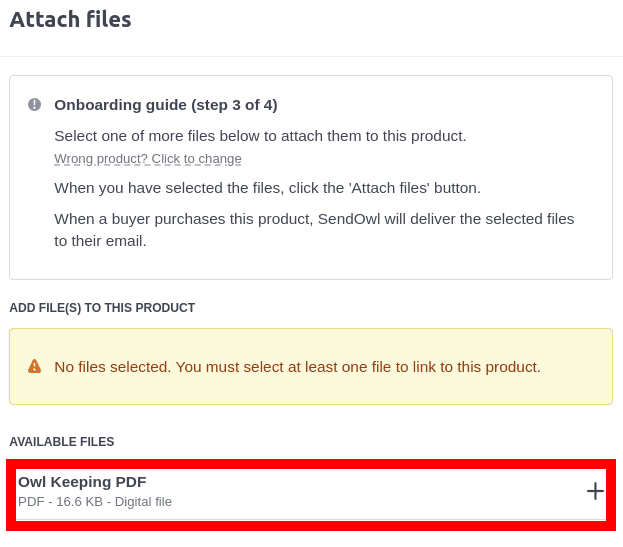
Task: Click the 'When a buyer purchases this product' sentence
Action: pyautogui.click(x=184, y=219)
